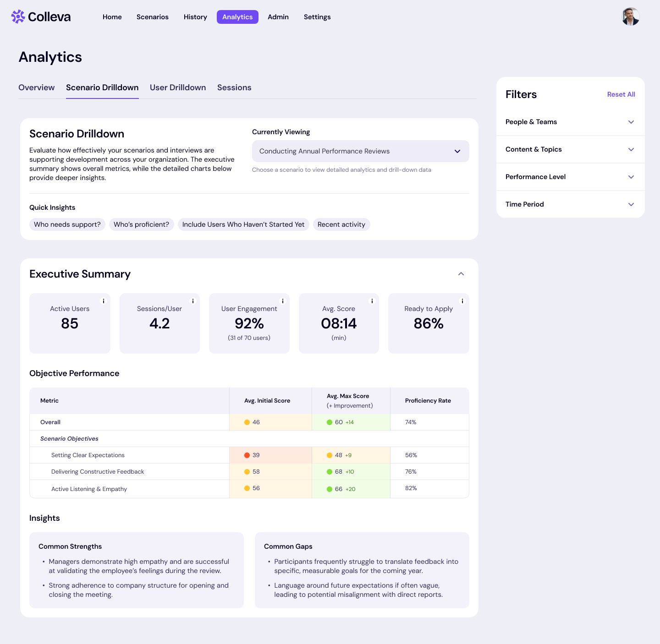
Task: View info tooltip for Active Users metric
Action: tap(103, 301)
